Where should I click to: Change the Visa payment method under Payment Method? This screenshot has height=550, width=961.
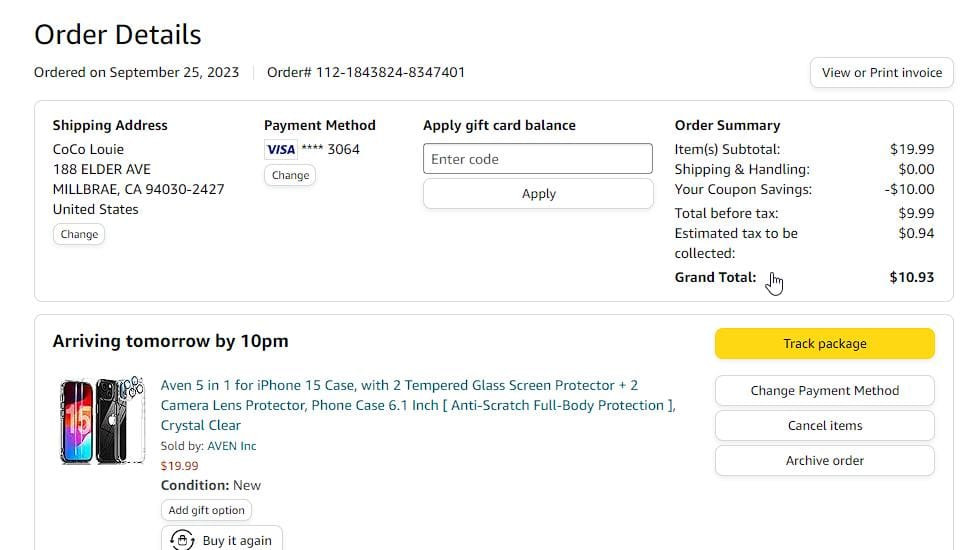290,175
